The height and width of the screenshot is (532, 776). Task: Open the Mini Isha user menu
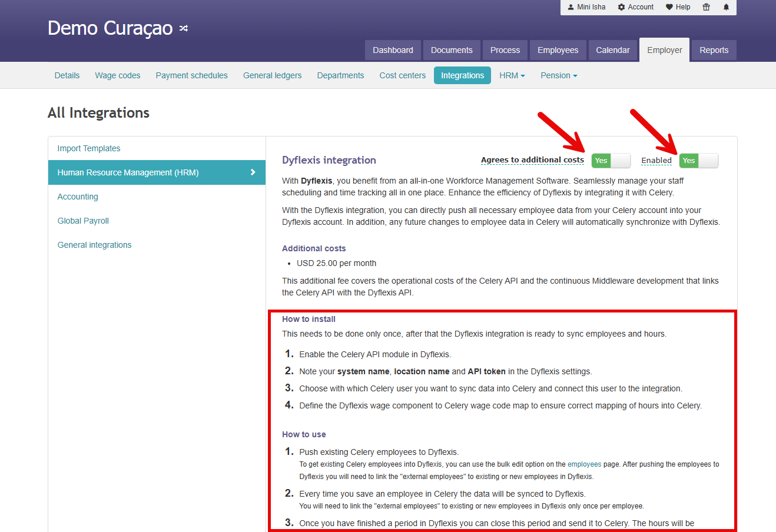[586, 7]
